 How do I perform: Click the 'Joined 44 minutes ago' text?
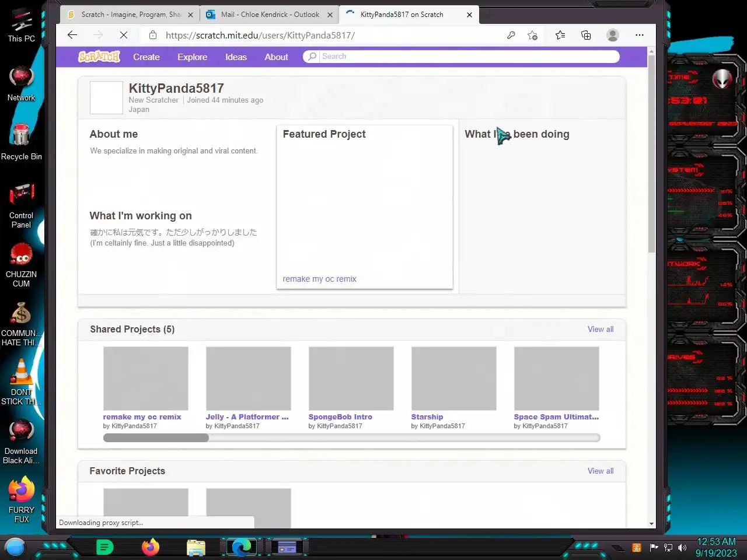(x=225, y=100)
